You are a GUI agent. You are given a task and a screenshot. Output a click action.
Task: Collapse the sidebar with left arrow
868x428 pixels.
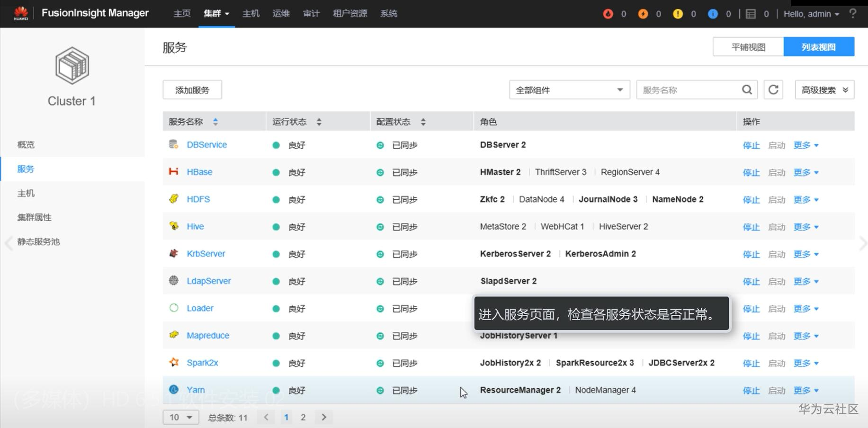8,243
